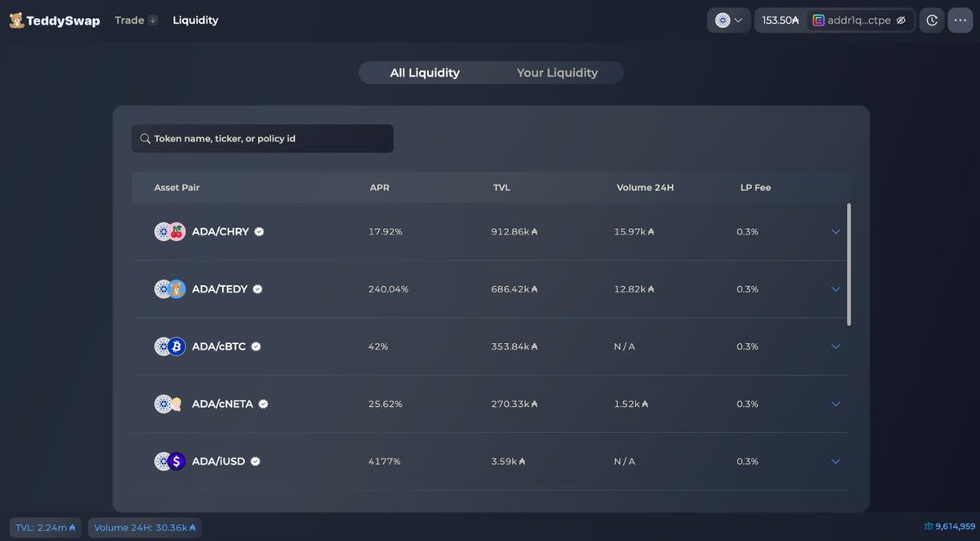The width and height of the screenshot is (980, 541).
Task: Select the ADA/iUSD pair name
Action: tap(218, 462)
